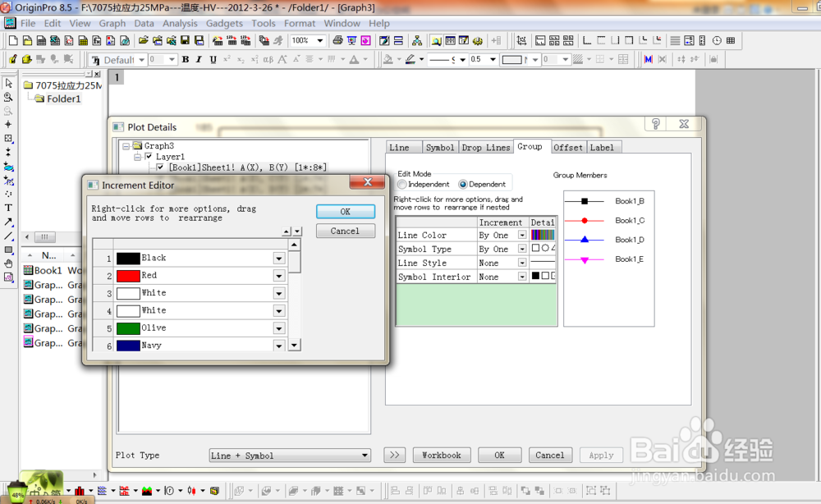
Task: Click the New Project icon in toolbar
Action: (x=14, y=40)
